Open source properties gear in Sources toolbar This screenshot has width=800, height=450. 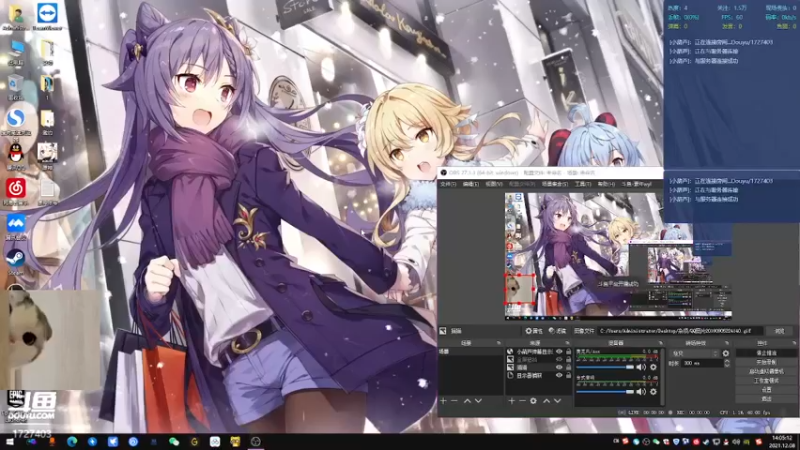point(533,401)
